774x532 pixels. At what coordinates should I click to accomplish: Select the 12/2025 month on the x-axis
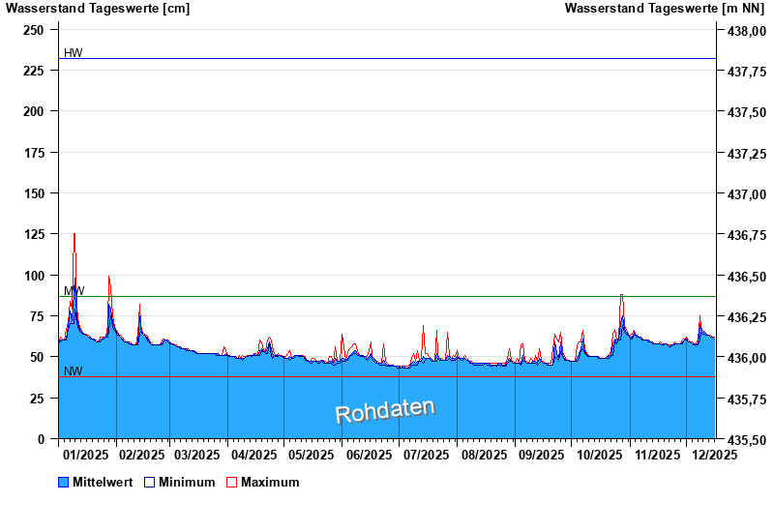point(714,454)
